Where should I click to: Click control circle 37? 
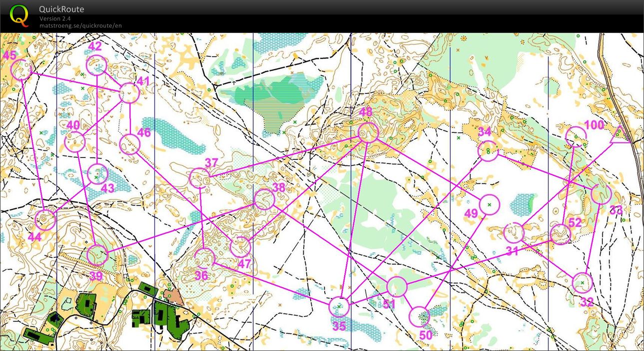200,178
